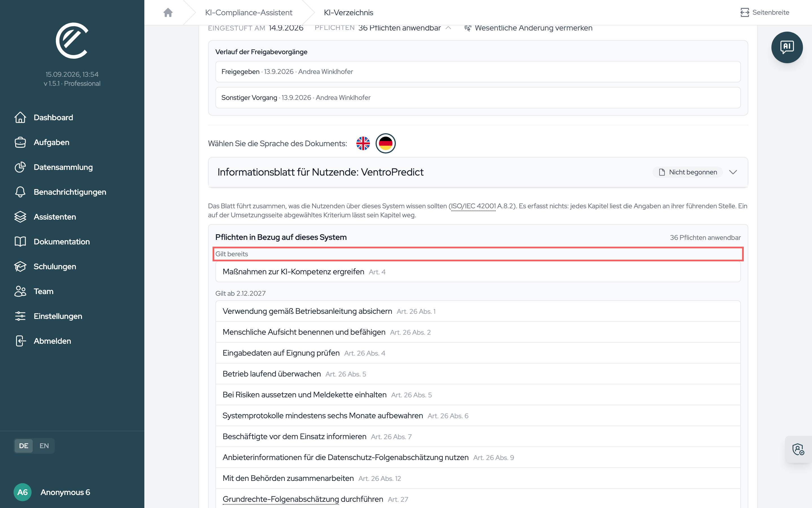
Task: Click the Pflichten in Bezug auf dieses System heading
Action: click(x=281, y=237)
